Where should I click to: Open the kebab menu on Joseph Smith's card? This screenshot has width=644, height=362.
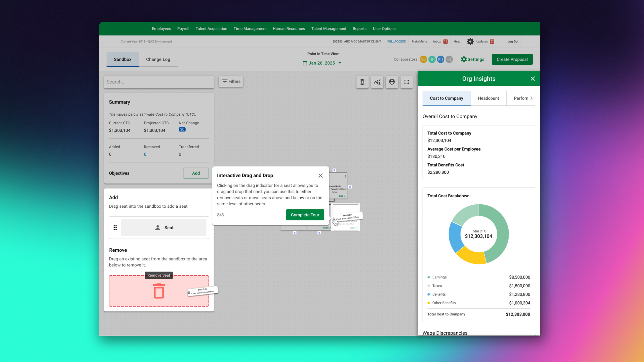click(345, 176)
